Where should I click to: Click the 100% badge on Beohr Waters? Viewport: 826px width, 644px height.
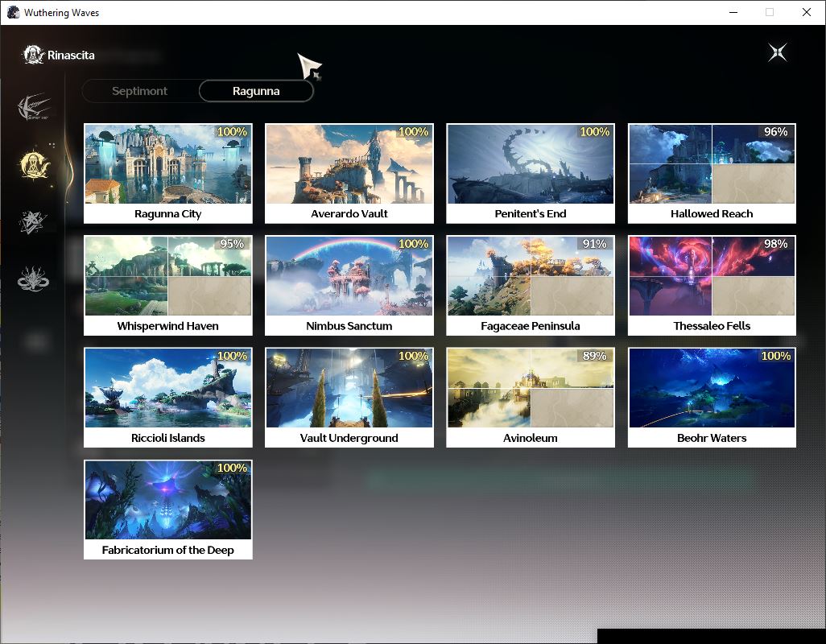click(x=775, y=356)
